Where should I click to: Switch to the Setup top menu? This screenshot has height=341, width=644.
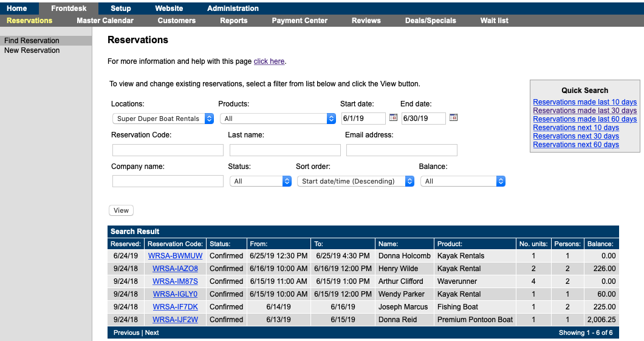(120, 9)
